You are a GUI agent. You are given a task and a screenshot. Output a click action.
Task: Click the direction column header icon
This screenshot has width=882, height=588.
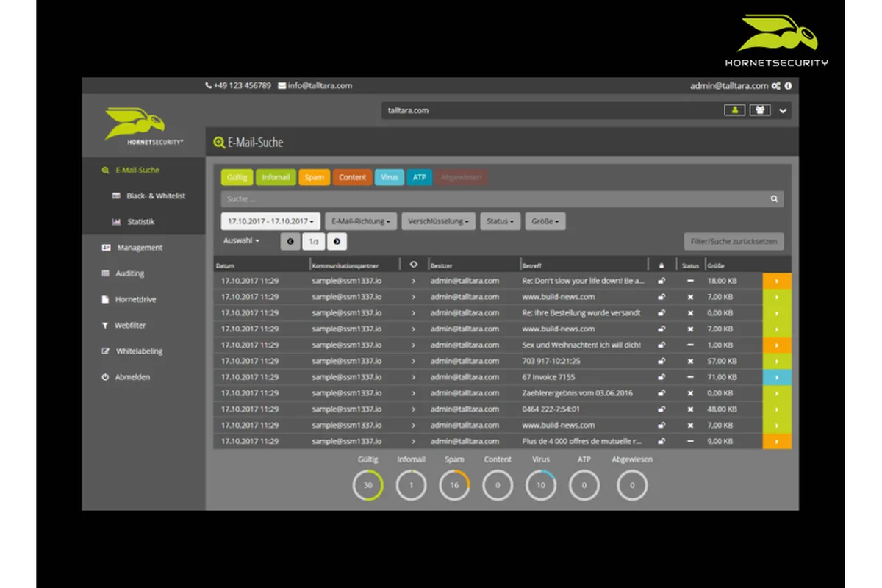(413, 265)
